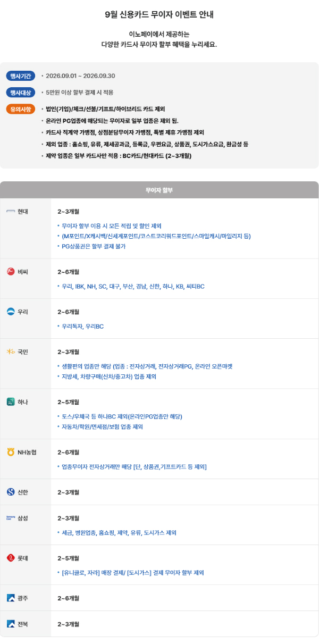Click BC card 2~6개월 installment text
Screen dimensions: 319x644
point(68,272)
